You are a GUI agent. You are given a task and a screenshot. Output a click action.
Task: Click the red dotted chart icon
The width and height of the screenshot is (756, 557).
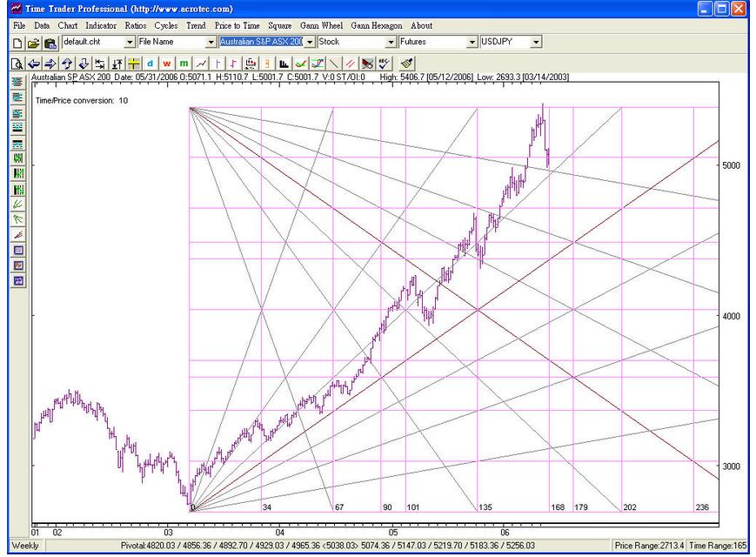[x=251, y=64]
